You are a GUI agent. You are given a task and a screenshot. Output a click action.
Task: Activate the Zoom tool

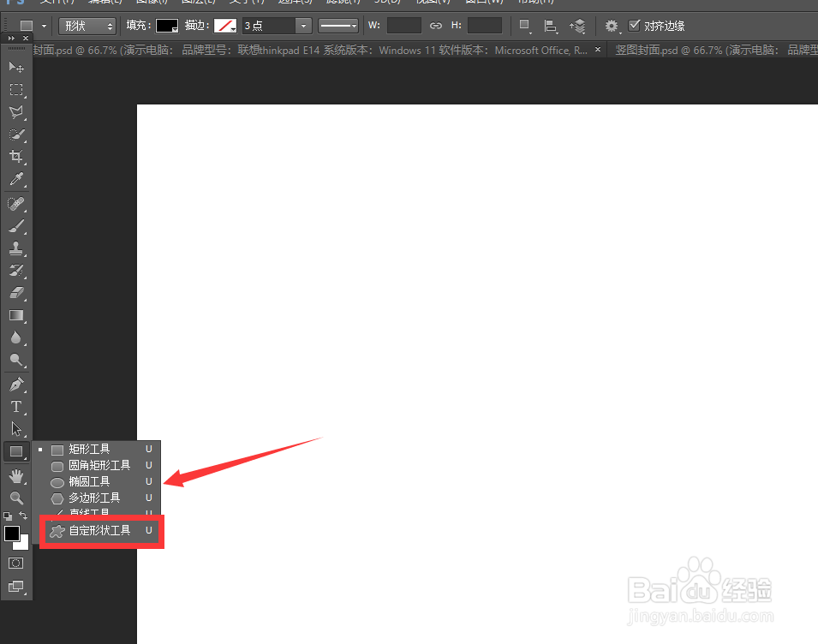(16, 498)
